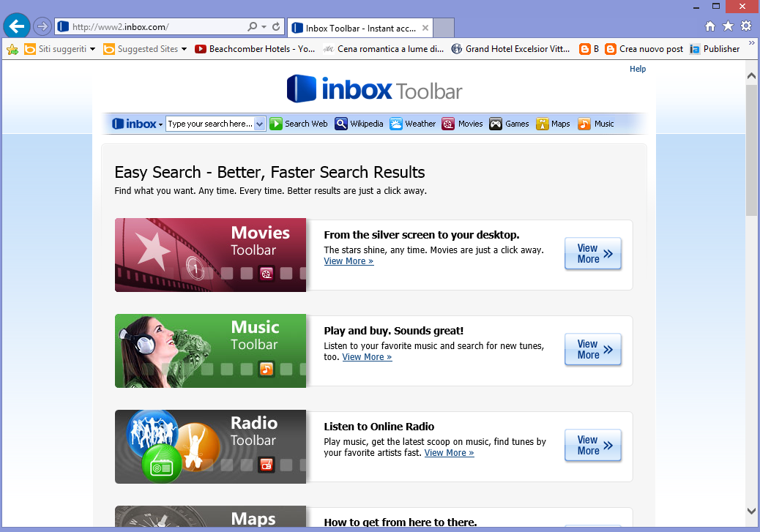Click the Maps Toolbar banner image
Image resolution: width=760 pixels, height=532 pixels.
click(x=210, y=517)
